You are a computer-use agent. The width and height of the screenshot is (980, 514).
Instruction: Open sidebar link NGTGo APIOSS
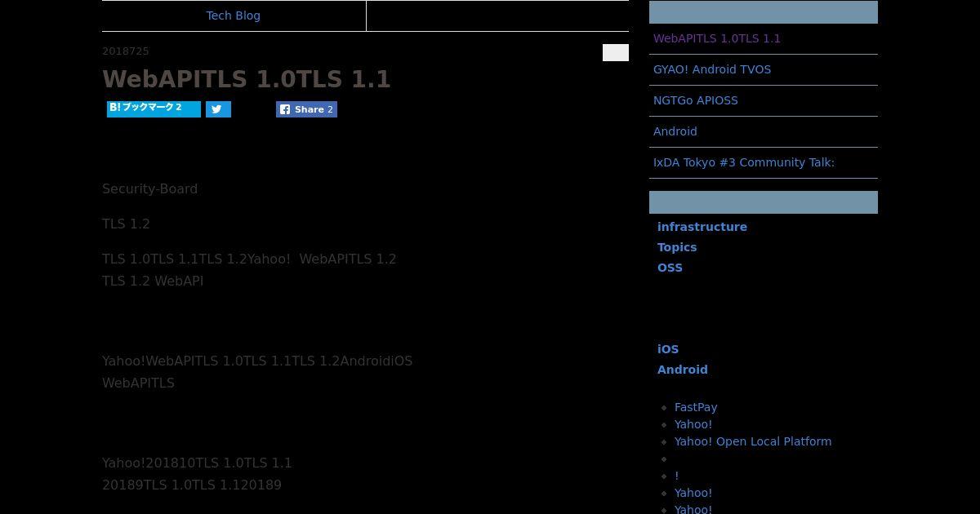696,100
